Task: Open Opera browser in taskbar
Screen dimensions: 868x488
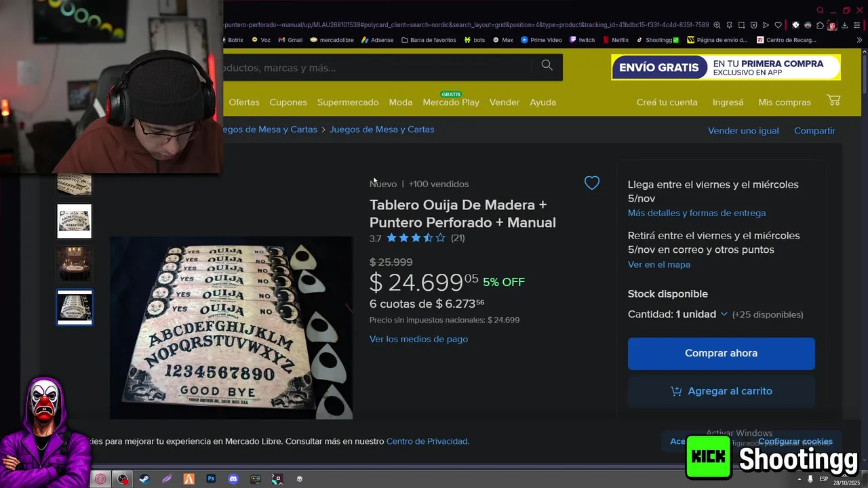Action: tap(100, 479)
